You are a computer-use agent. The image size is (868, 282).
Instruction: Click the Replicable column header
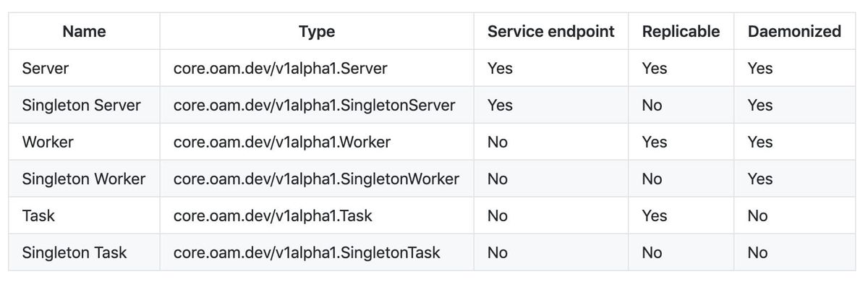[681, 32]
